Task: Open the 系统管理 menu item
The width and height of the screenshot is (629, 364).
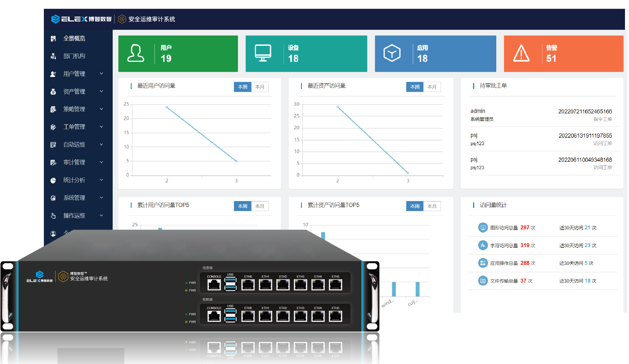Action: [74, 198]
